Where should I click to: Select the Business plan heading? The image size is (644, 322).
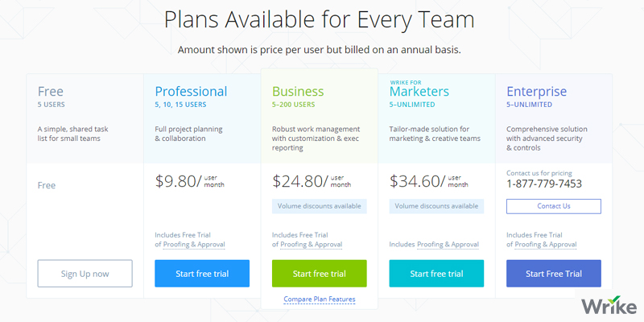pyautogui.click(x=298, y=92)
